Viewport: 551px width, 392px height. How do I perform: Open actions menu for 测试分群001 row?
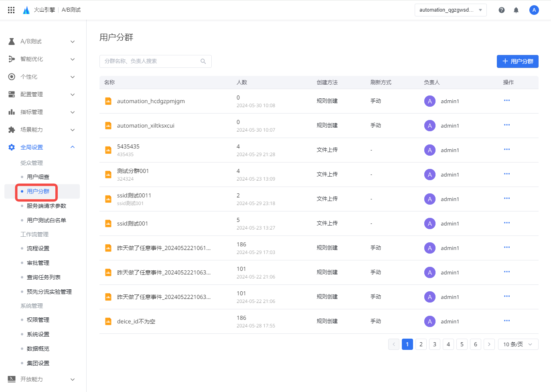[507, 174]
